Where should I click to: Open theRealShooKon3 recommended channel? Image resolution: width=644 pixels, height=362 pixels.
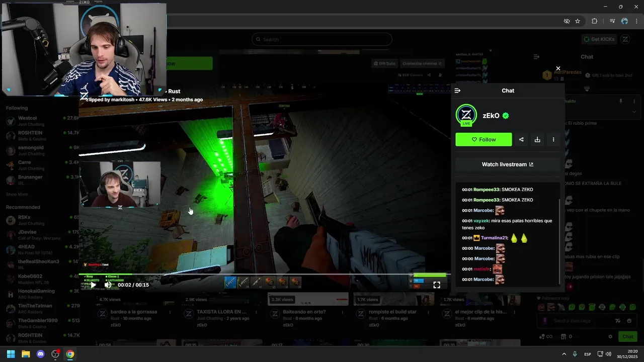click(39, 264)
